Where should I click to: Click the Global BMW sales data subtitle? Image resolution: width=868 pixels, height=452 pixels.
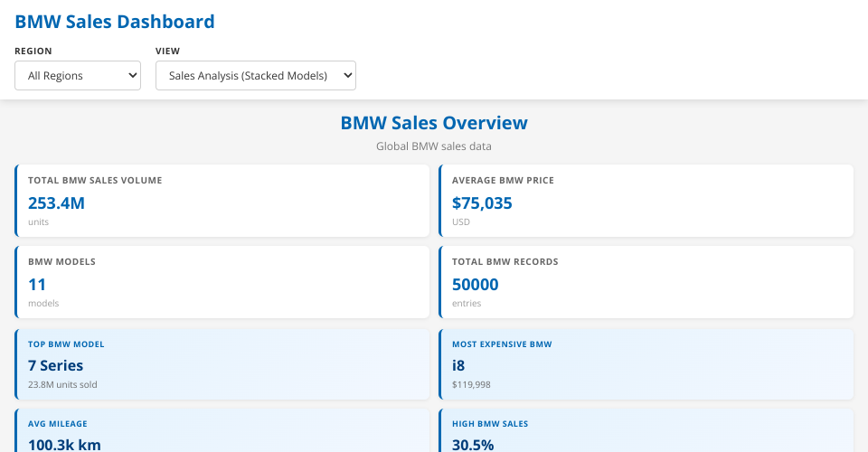(434, 146)
